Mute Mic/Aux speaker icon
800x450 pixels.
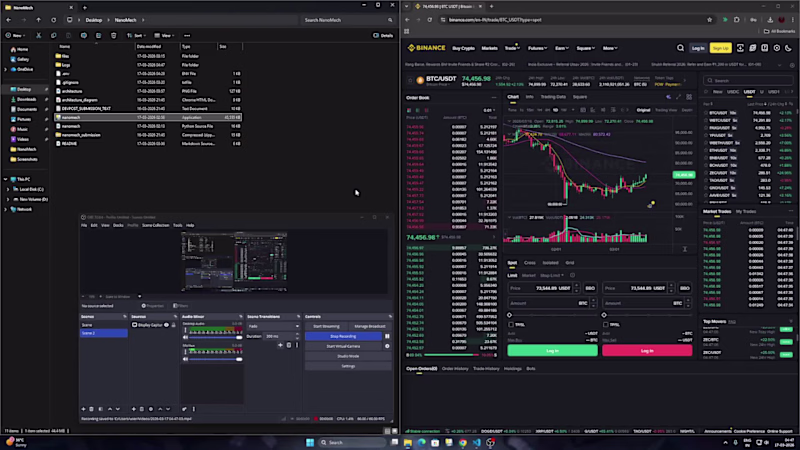click(185, 359)
